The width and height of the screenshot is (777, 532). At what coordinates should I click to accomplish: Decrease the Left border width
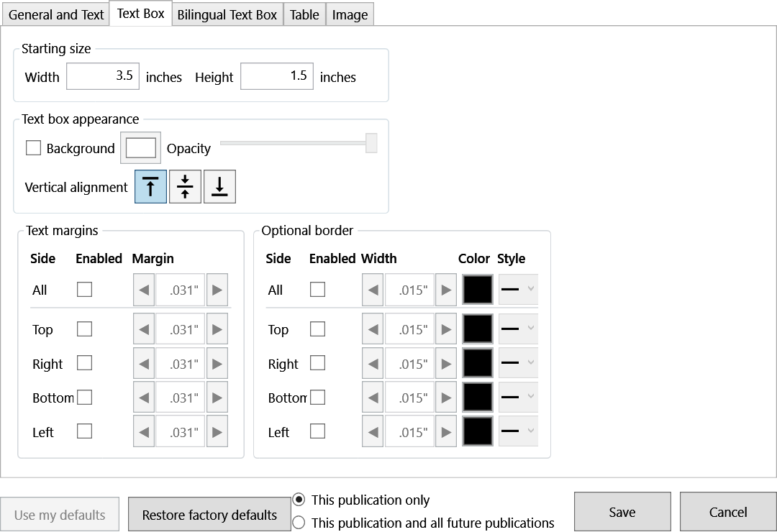(x=373, y=432)
